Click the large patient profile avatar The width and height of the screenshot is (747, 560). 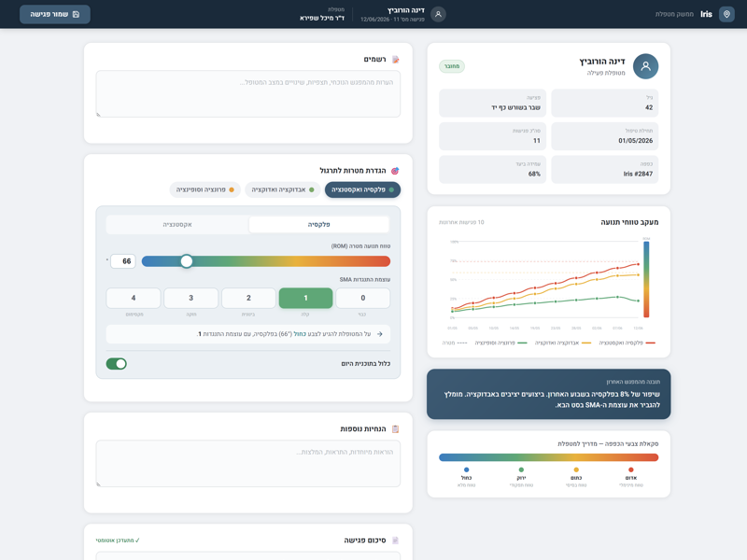pos(645,66)
